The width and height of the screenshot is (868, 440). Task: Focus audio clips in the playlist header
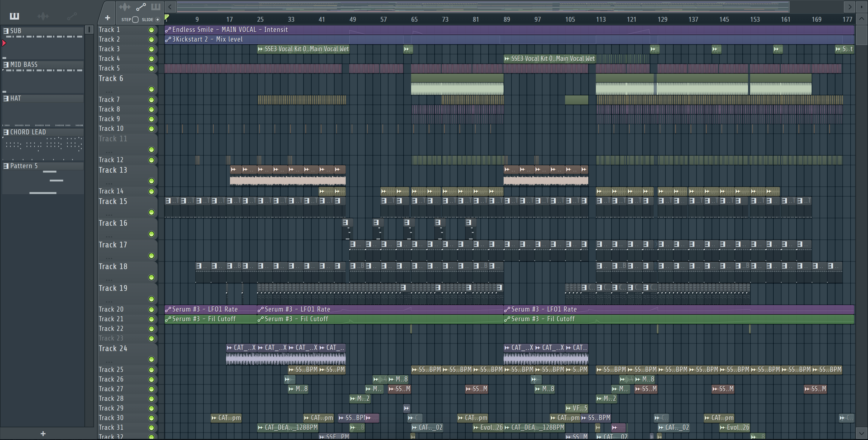(124, 7)
